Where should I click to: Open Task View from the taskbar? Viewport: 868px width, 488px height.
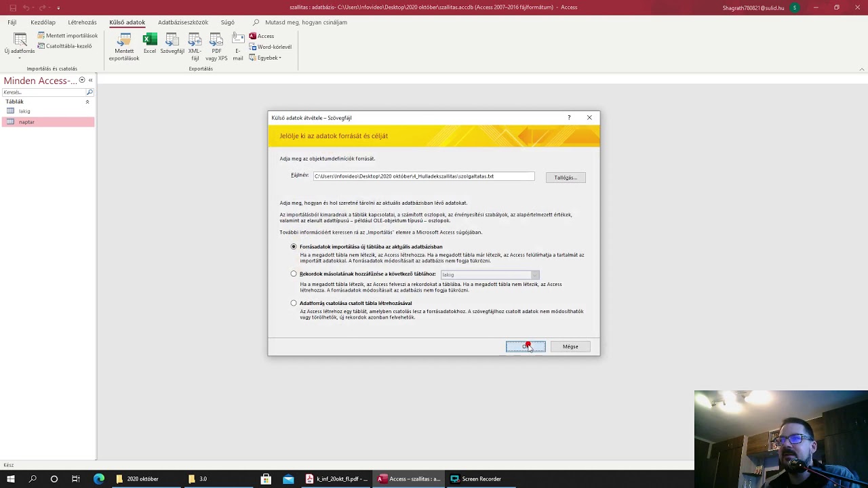(x=76, y=479)
